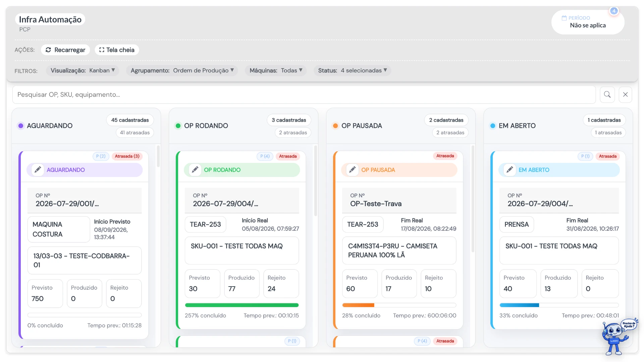Click the P (2) priority tag
This screenshot has width=644, height=362.
pyautogui.click(x=101, y=156)
